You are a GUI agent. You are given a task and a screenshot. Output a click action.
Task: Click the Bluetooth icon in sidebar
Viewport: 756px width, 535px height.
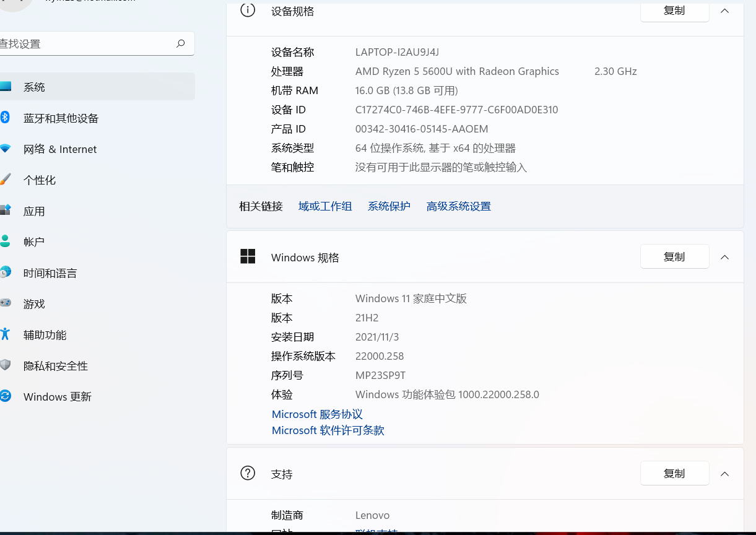pyautogui.click(x=4, y=117)
